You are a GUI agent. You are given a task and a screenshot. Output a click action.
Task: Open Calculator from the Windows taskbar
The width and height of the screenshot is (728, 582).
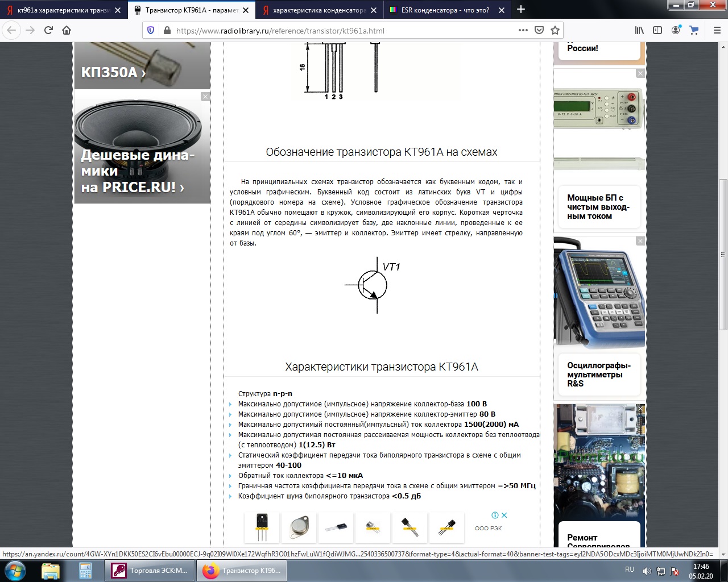85,571
